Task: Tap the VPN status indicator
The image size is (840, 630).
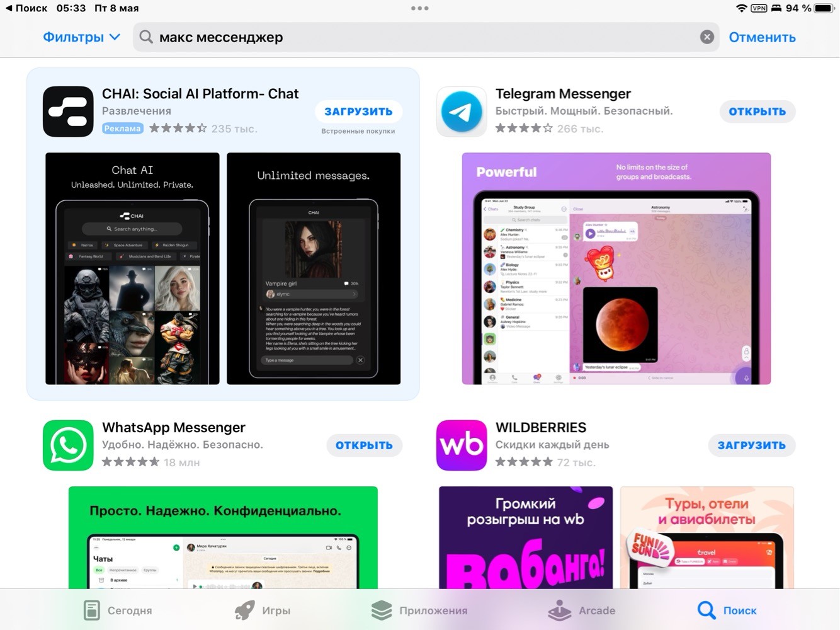Action: [759, 8]
